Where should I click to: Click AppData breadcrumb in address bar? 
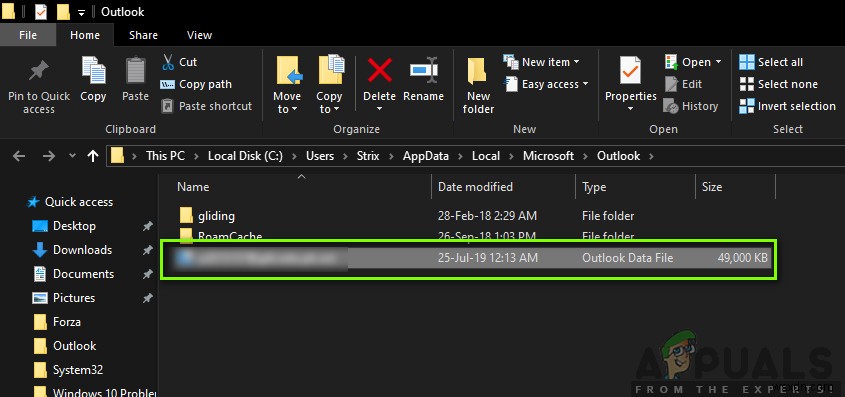click(426, 156)
